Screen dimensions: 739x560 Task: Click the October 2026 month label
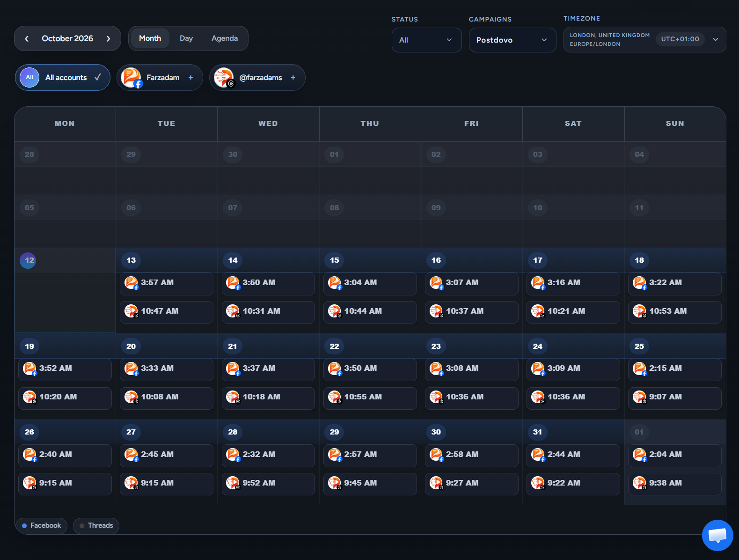[67, 39]
